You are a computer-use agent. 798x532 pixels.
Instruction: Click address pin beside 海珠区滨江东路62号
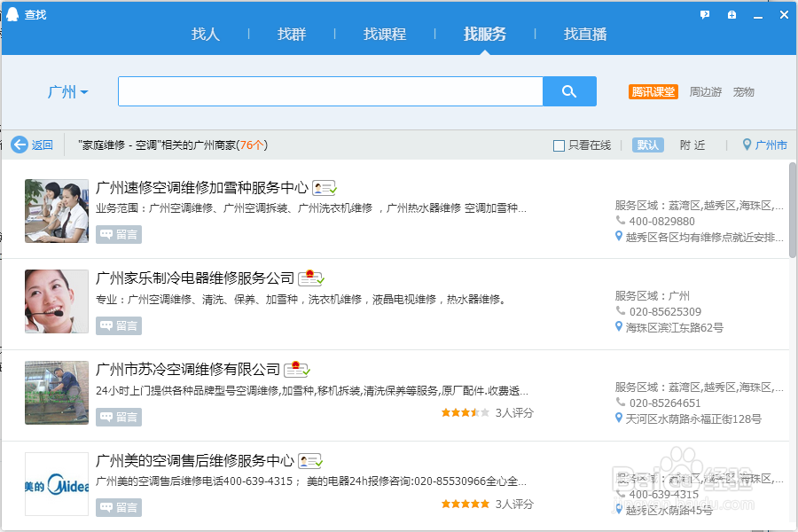pyautogui.click(x=619, y=327)
